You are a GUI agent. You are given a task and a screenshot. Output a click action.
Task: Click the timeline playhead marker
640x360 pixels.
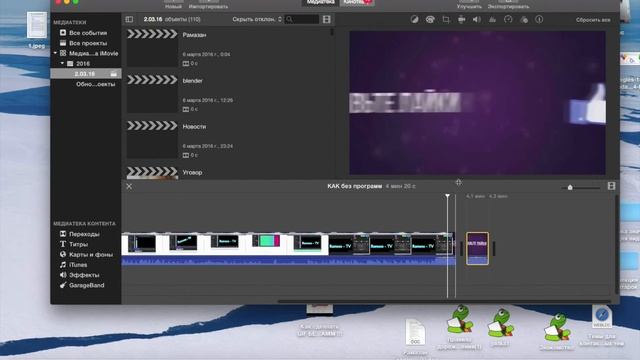[447, 196]
